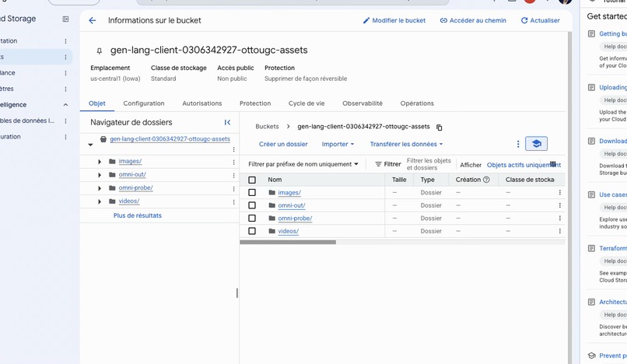Screen dimensions: 627x364
Task: Open Filtrer par préfixe de nom dropdown
Action: [x=303, y=164]
